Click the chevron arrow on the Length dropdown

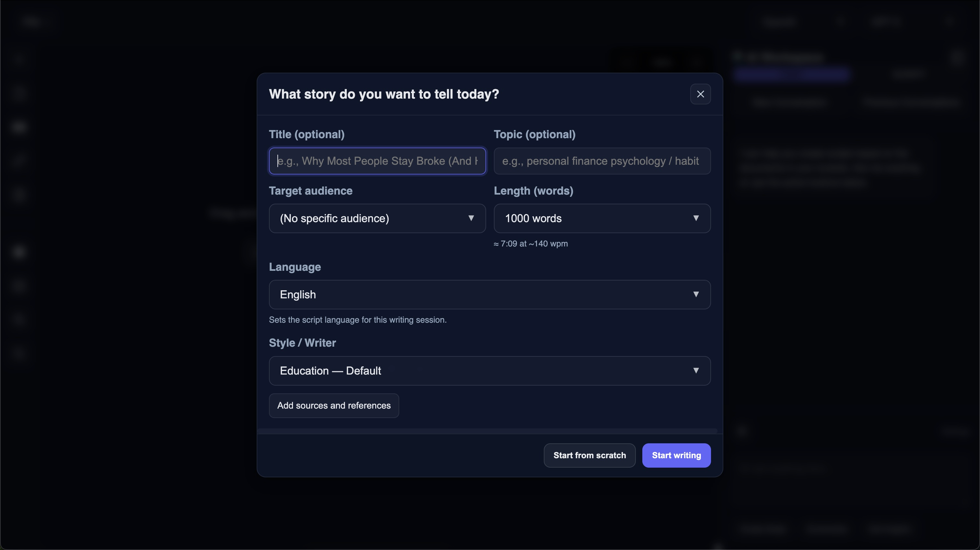tap(696, 218)
